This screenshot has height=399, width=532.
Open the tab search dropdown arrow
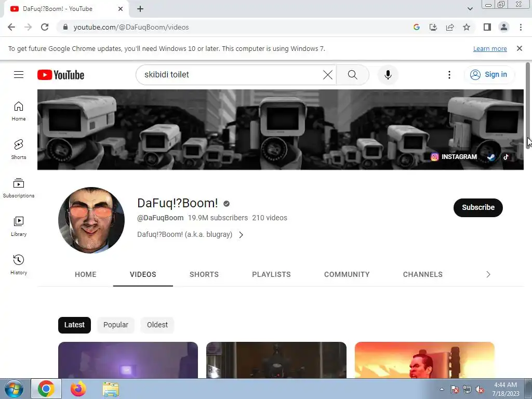pos(470,9)
